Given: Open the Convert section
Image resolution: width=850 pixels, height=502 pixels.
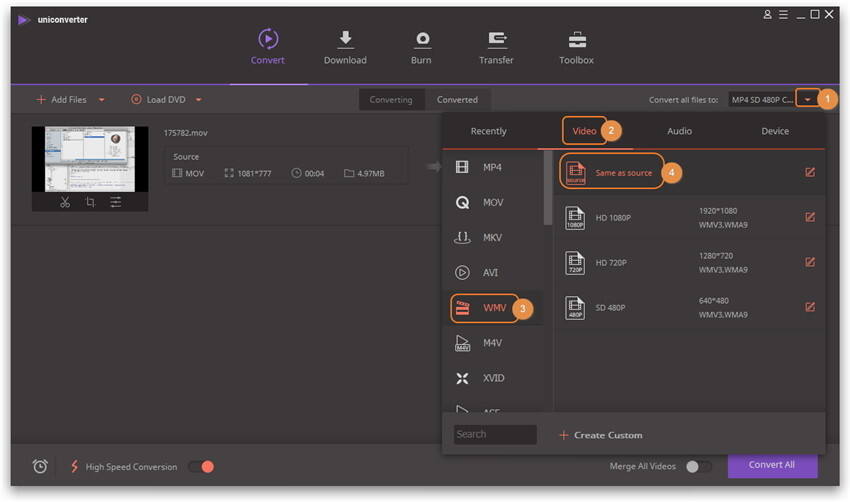Looking at the screenshot, I should (x=268, y=47).
